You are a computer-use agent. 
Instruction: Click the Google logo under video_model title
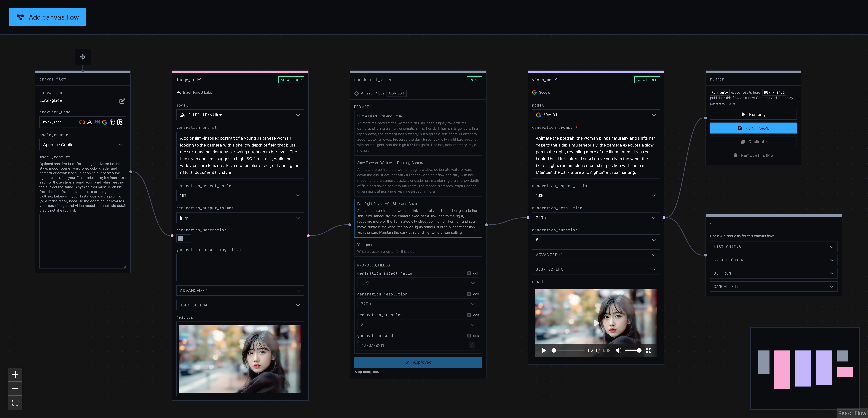point(534,93)
